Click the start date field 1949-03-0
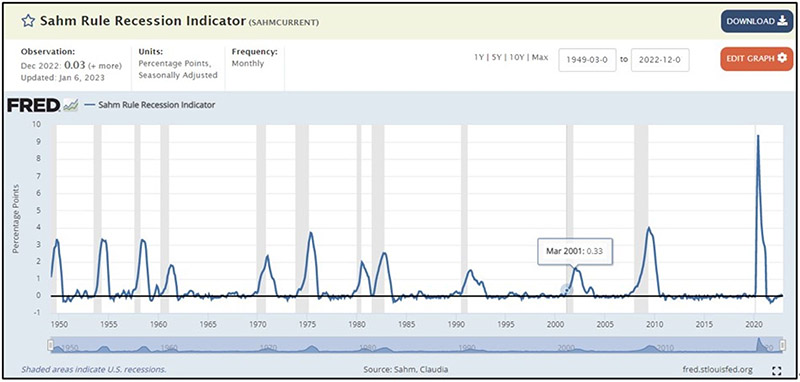 [x=588, y=60]
